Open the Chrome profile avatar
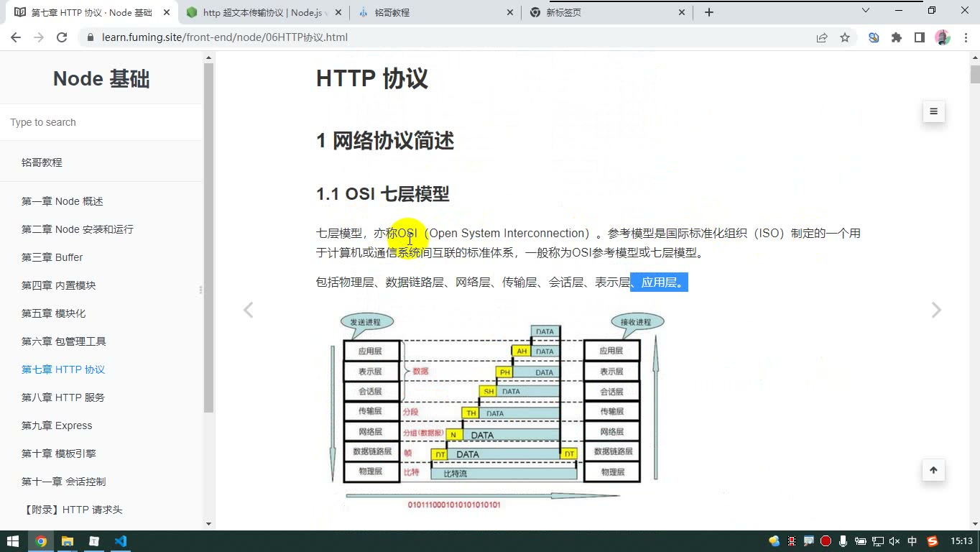Image resolution: width=980 pixels, height=552 pixels. [x=943, y=37]
